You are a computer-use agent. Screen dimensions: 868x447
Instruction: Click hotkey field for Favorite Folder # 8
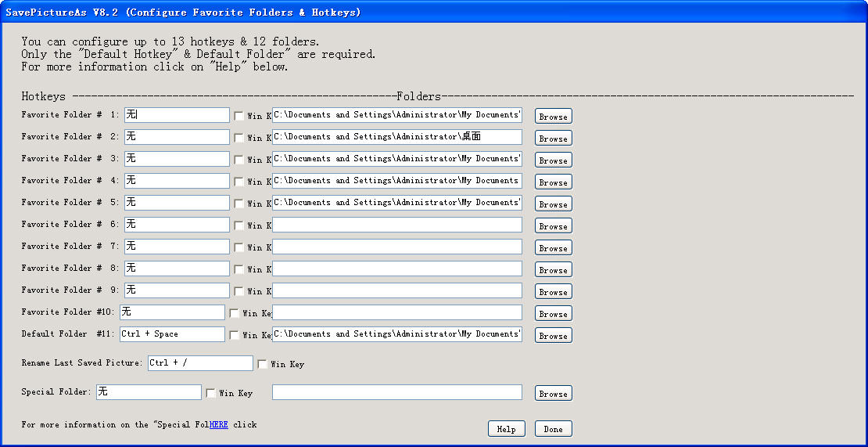coord(178,268)
